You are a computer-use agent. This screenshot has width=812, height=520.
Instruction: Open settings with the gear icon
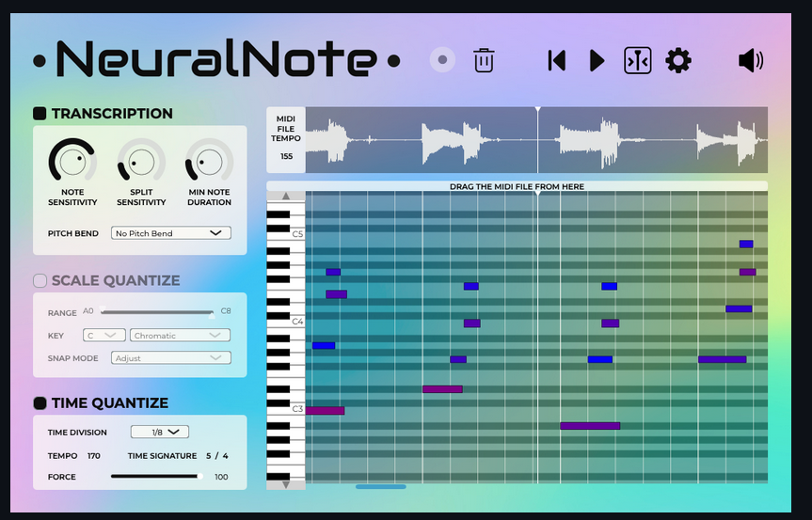(x=677, y=60)
